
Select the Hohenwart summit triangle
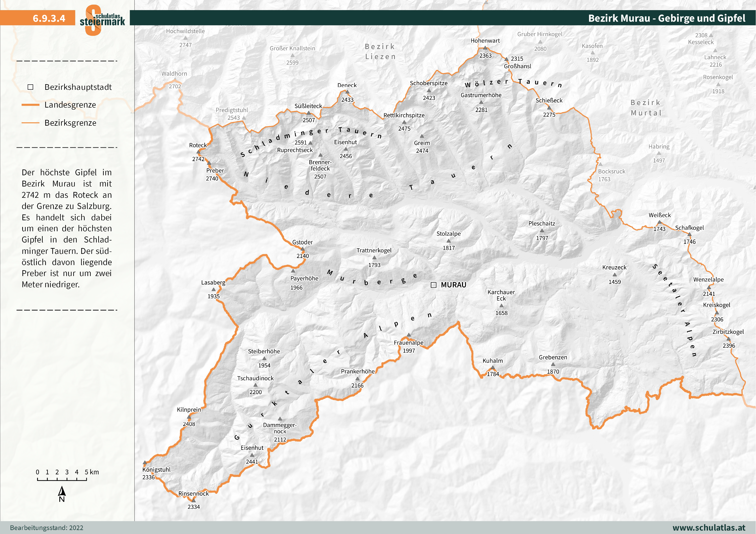pyautogui.click(x=485, y=48)
